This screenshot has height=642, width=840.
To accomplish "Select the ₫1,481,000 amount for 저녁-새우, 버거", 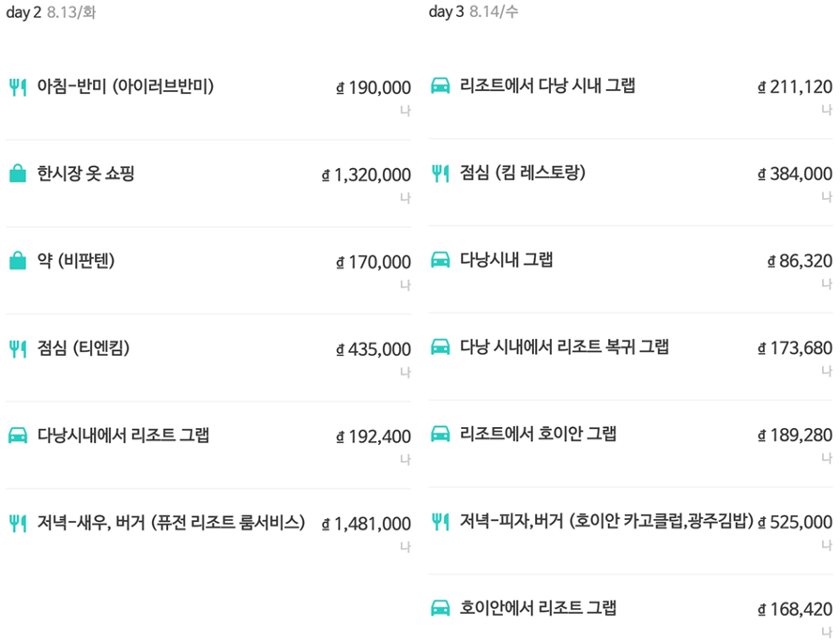I will pos(365,523).
